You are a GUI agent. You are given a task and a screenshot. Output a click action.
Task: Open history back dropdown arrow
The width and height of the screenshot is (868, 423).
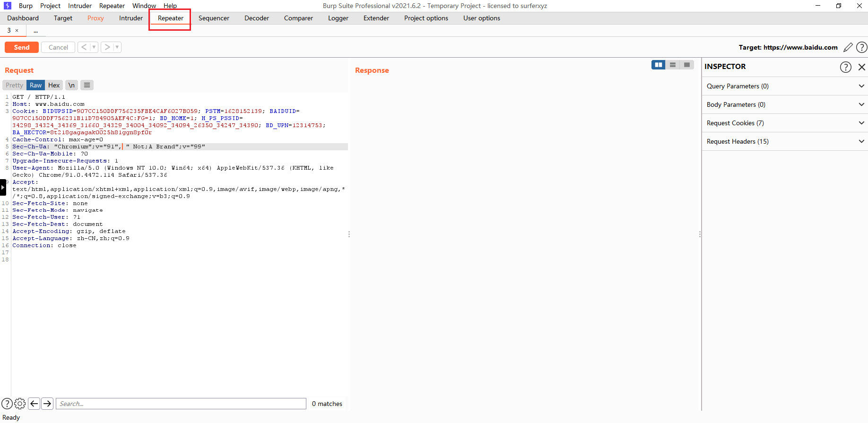(x=94, y=47)
